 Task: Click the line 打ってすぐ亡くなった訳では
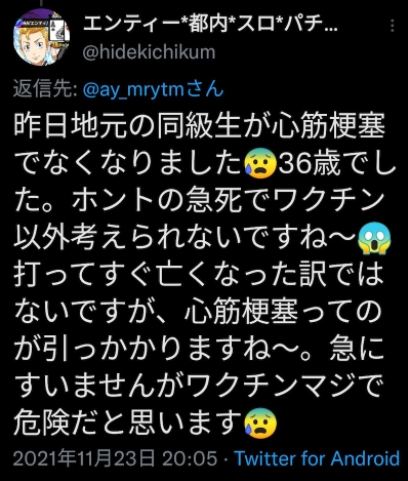click(x=199, y=275)
